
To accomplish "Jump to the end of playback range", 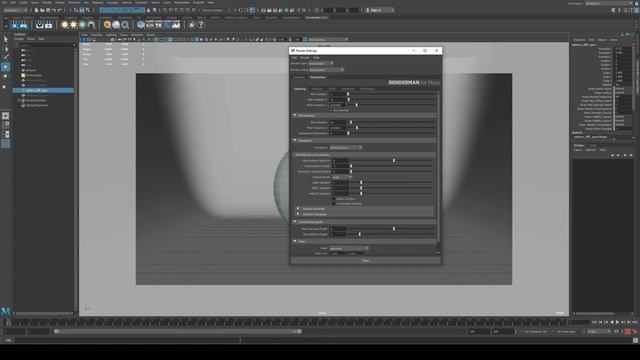I will pos(634,322).
